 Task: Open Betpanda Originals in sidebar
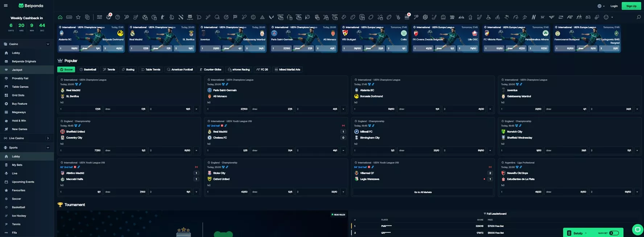click(x=27, y=61)
